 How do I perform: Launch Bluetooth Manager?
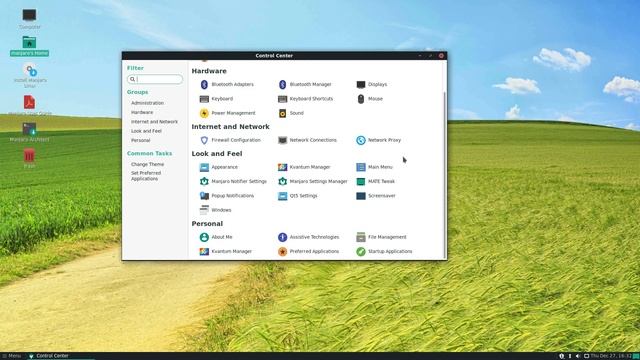(x=306, y=84)
